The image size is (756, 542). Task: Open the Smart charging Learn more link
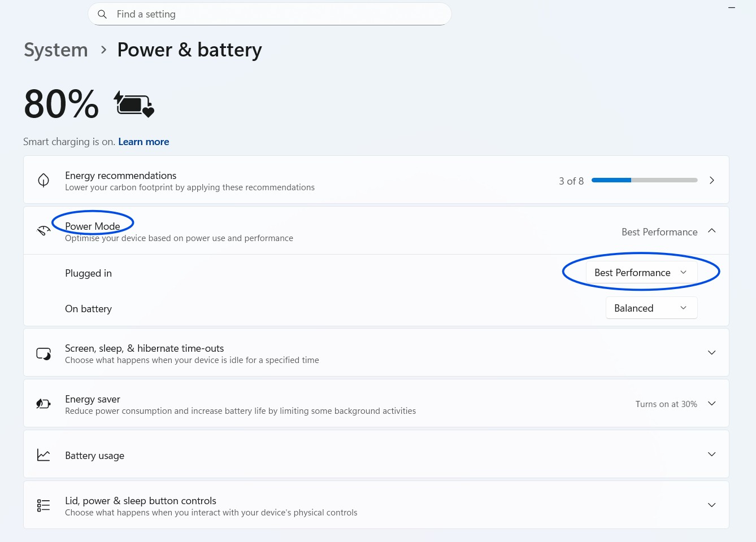[x=144, y=142]
